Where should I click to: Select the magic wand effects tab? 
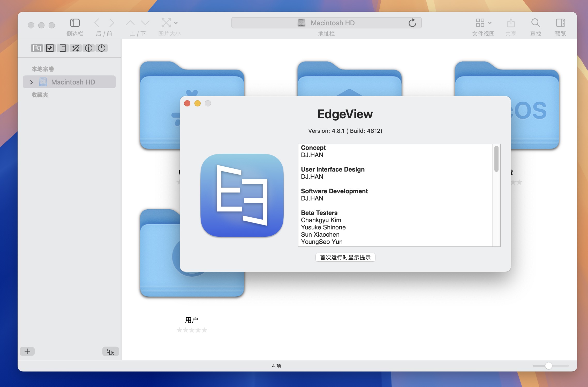[x=76, y=48]
